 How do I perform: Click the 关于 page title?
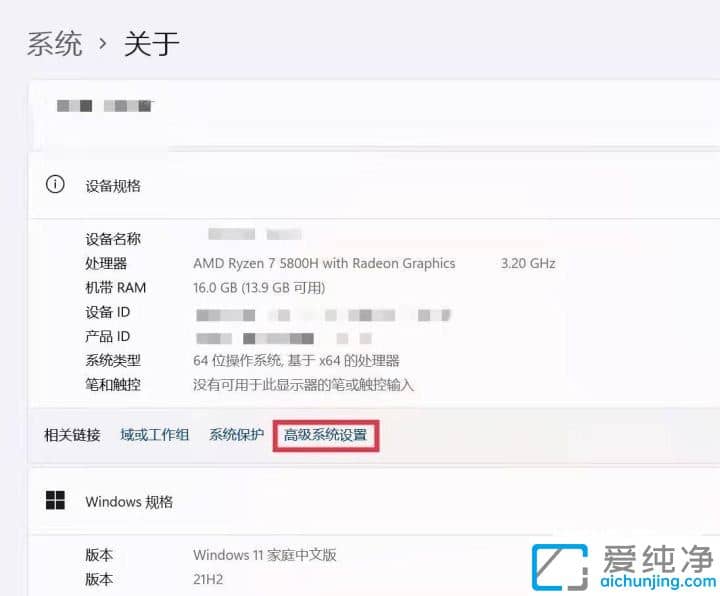[151, 44]
